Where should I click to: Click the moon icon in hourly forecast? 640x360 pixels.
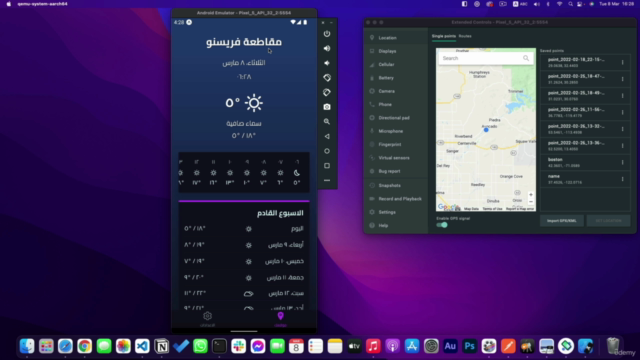[297, 173]
